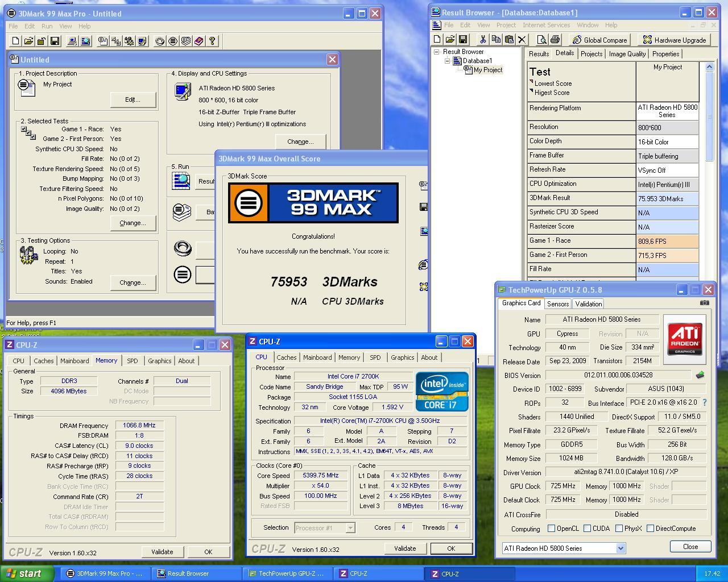The image size is (728, 582).
Task: Click the Global Compare button
Action: (x=599, y=40)
